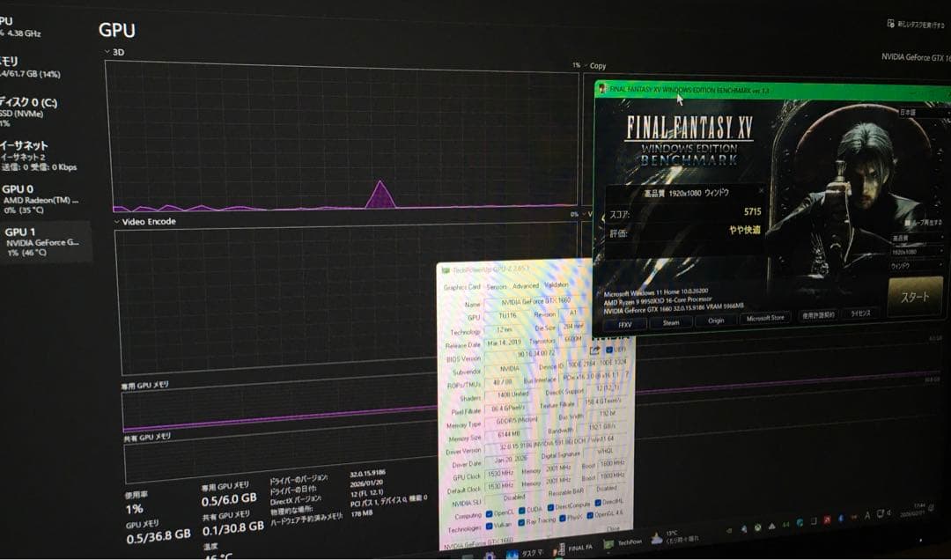The image size is (951, 560).
Task: Close the FFXV score result panel
Action: point(761,190)
